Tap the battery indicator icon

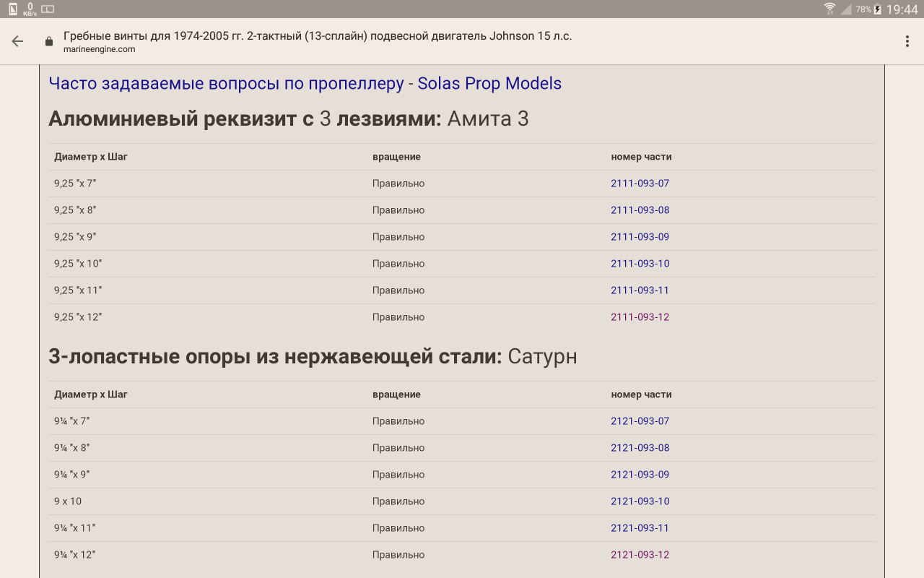877,9
